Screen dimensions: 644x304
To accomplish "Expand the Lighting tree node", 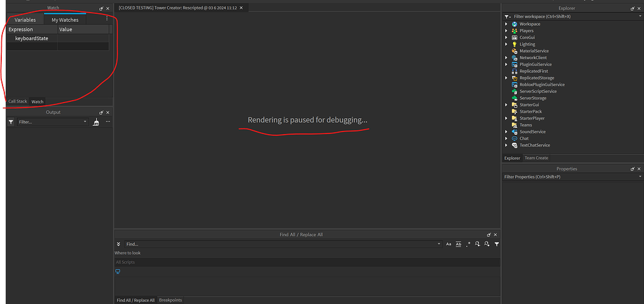I will pos(506,44).
